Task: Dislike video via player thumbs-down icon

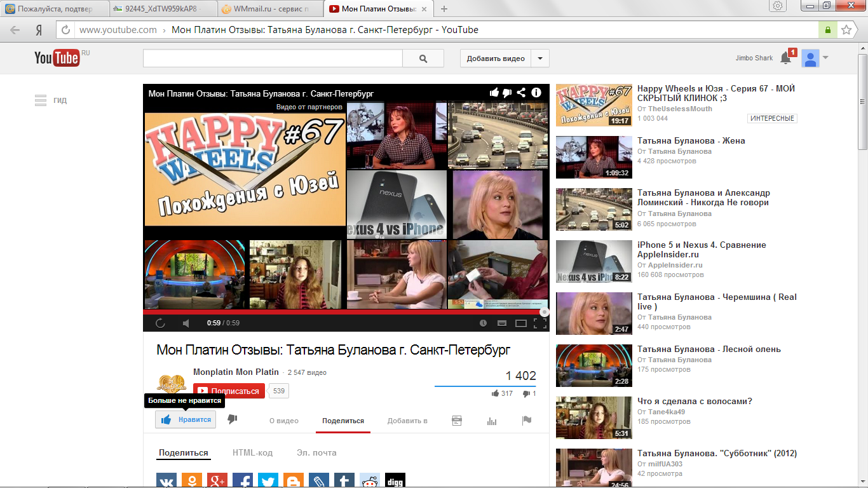Action: click(507, 93)
